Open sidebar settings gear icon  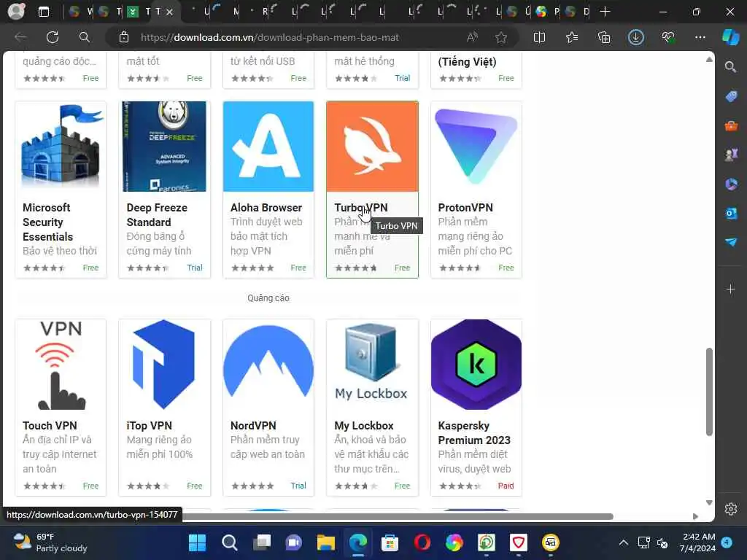[731, 509]
